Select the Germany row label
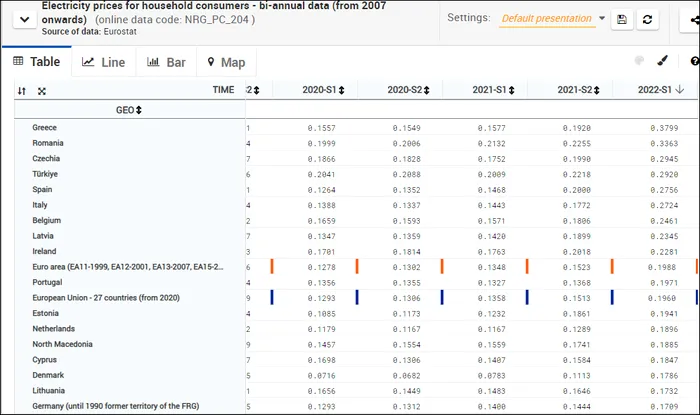The width and height of the screenshot is (700, 415). 116,406
